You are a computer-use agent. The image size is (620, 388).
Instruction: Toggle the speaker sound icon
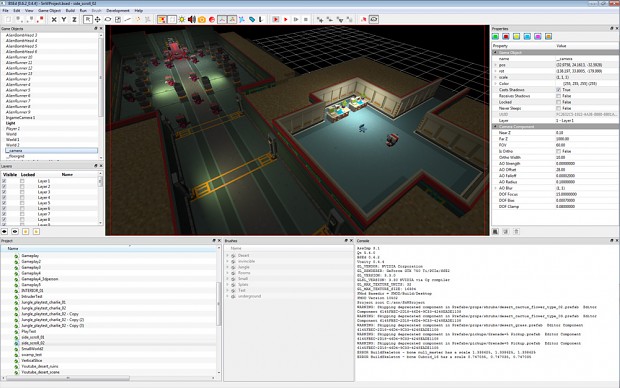point(192,19)
